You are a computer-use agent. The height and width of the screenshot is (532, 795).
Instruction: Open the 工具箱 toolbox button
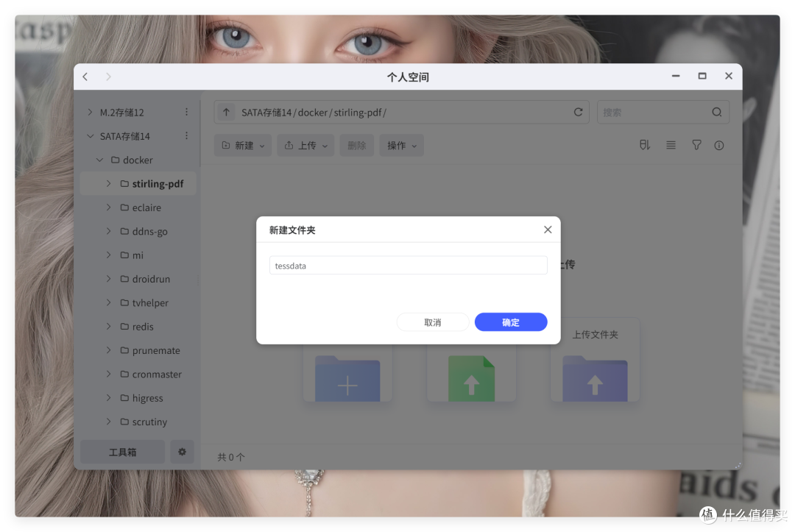pyautogui.click(x=123, y=452)
